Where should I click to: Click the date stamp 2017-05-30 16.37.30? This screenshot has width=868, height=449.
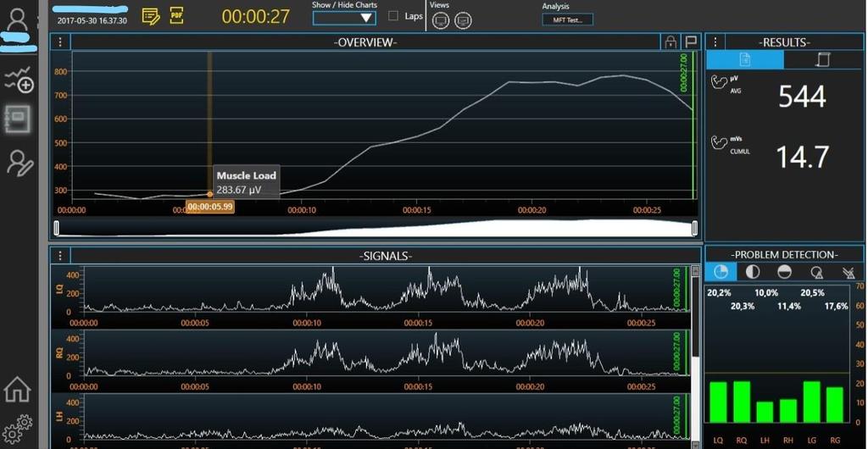pos(92,21)
